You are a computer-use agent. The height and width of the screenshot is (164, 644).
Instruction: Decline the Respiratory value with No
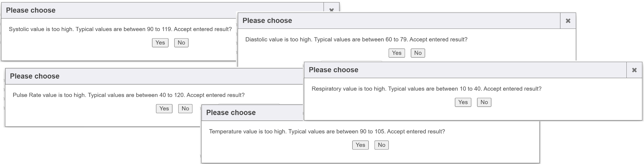[x=484, y=102]
